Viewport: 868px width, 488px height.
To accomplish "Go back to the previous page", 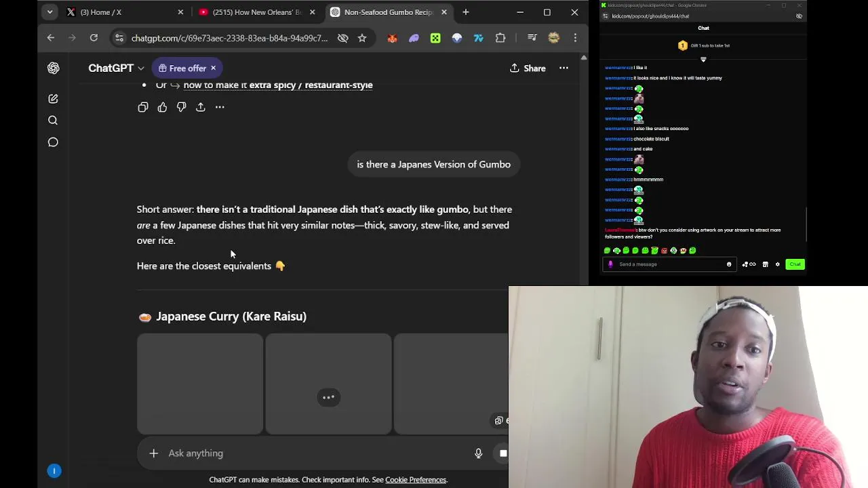I will click(x=51, y=38).
